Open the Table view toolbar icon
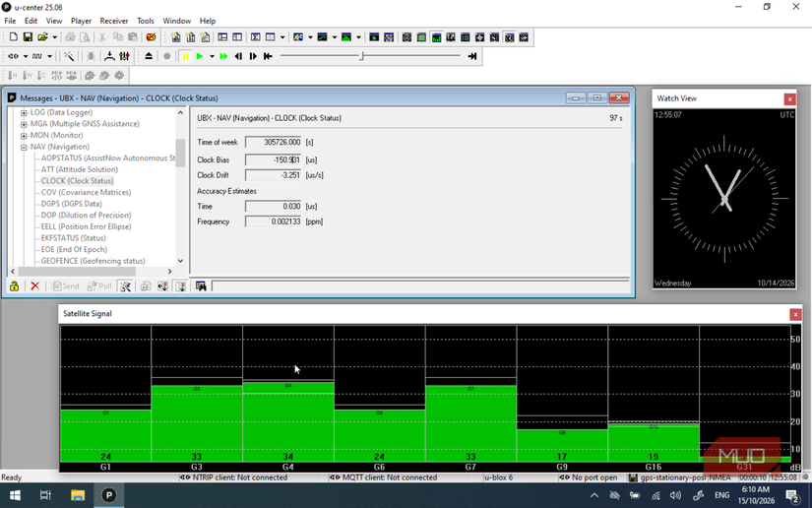This screenshot has width=812, height=508. point(271,37)
